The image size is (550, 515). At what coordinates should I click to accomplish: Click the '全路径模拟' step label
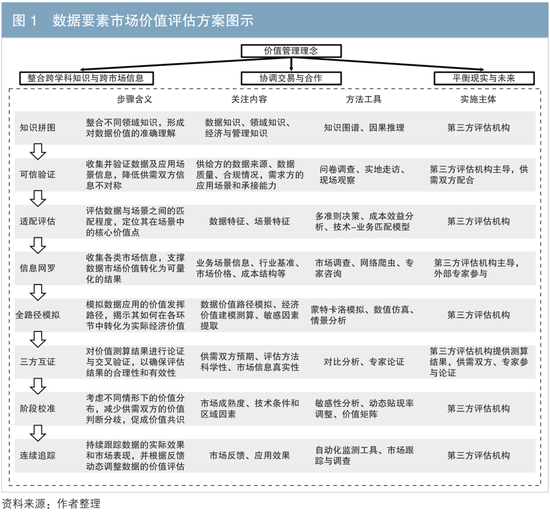38,315
